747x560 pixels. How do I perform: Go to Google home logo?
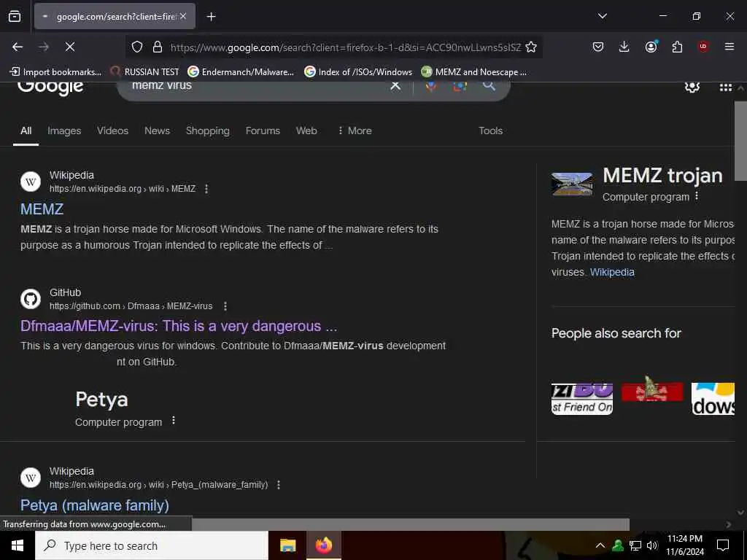click(50, 87)
